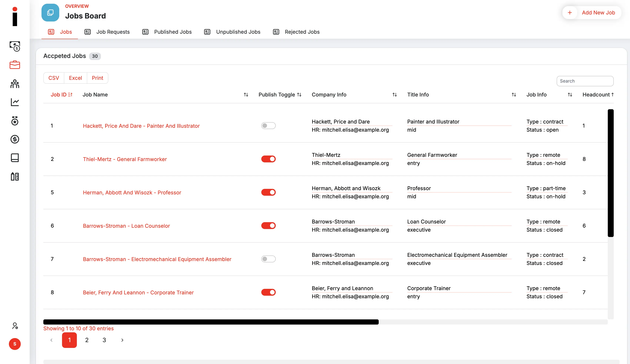The width and height of the screenshot is (630, 364).
Task: Open the people team sidebar icon
Action: (x=15, y=84)
